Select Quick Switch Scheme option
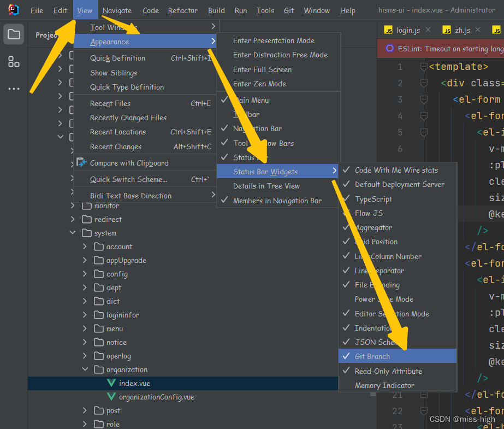Viewport: 504px width, 429px height. (x=145, y=179)
